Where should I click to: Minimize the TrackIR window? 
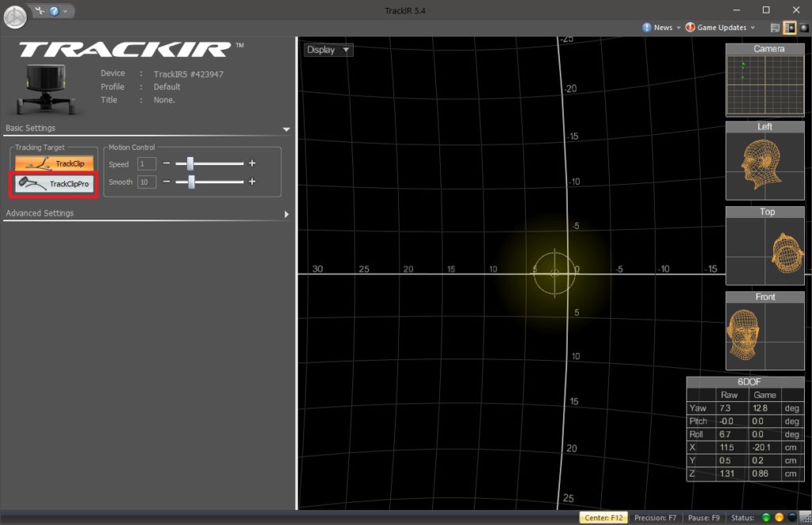(x=737, y=10)
